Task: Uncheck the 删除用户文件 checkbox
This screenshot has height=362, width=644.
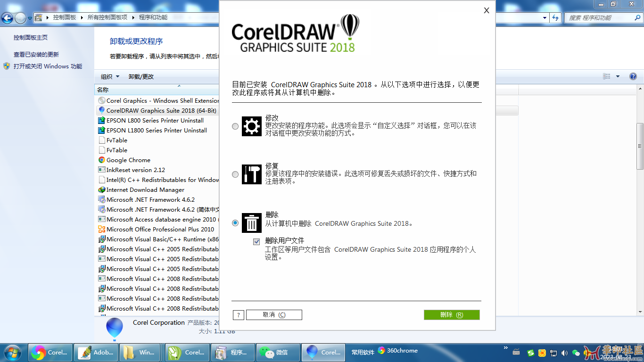Action: (256, 242)
